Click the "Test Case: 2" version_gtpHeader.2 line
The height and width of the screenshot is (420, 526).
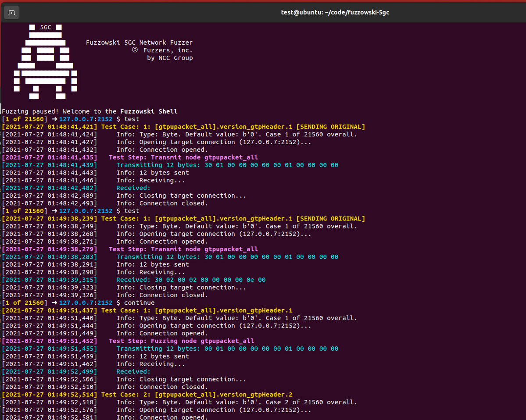(197, 395)
